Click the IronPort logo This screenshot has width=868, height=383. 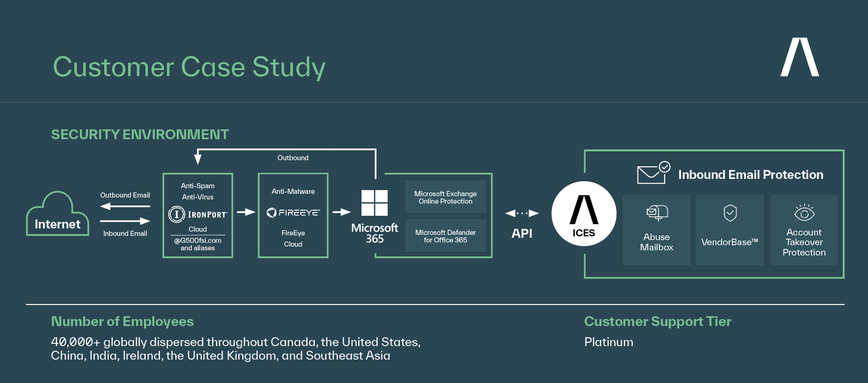point(198,214)
